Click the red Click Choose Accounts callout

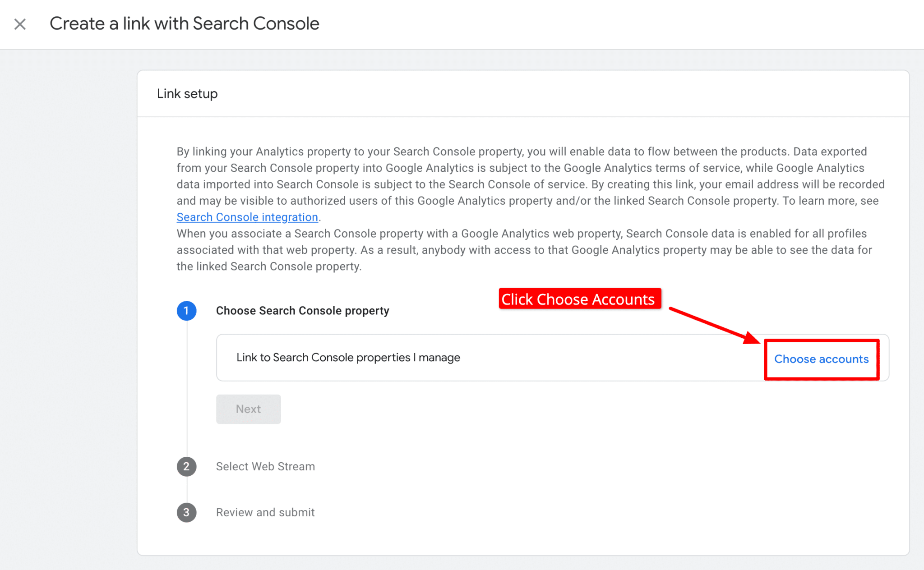click(579, 299)
